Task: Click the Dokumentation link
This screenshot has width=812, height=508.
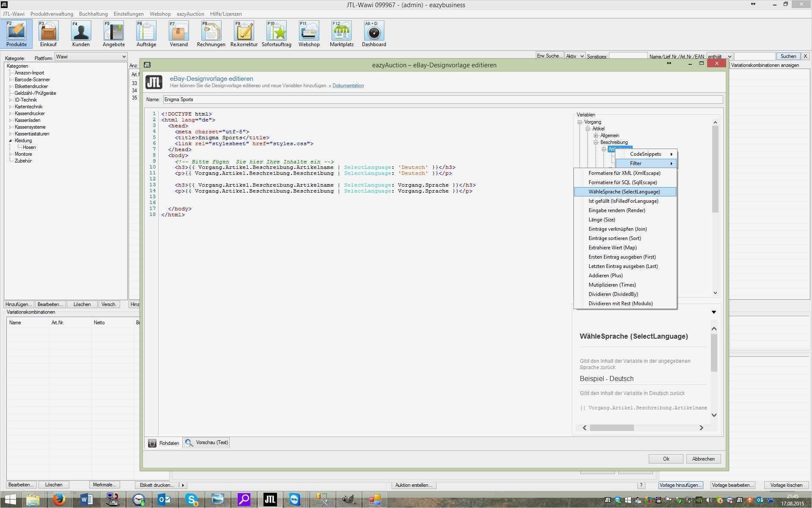Action: 348,86
